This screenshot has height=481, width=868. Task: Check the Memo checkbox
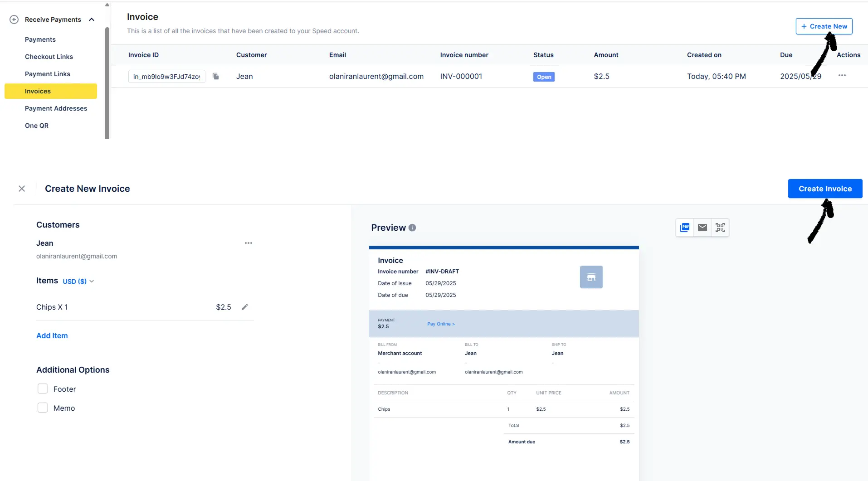(42, 407)
